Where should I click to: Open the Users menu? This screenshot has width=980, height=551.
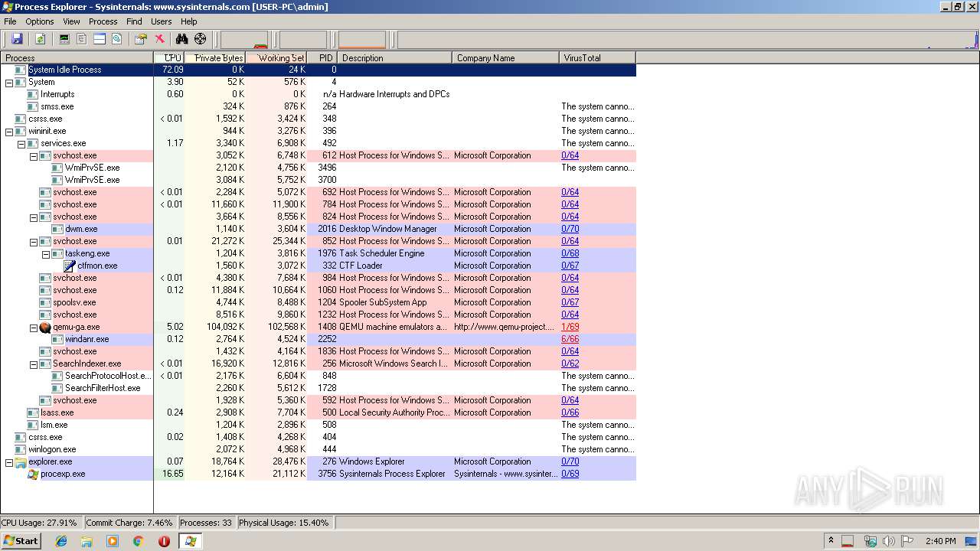[x=161, y=21]
